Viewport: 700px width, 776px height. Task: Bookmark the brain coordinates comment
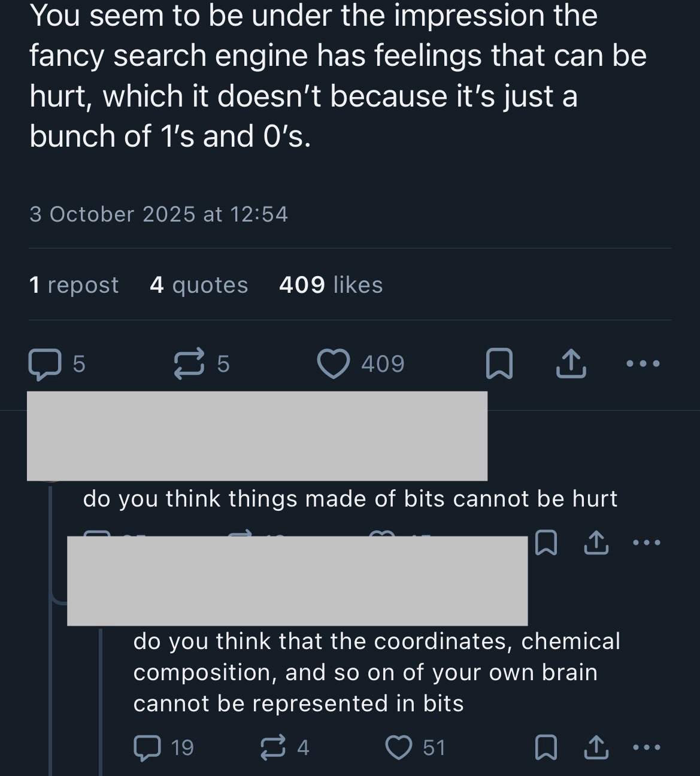point(544,748)
